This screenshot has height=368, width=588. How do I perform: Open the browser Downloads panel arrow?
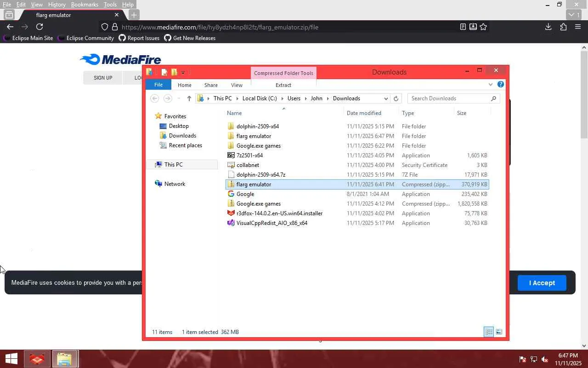coord(548,27)
